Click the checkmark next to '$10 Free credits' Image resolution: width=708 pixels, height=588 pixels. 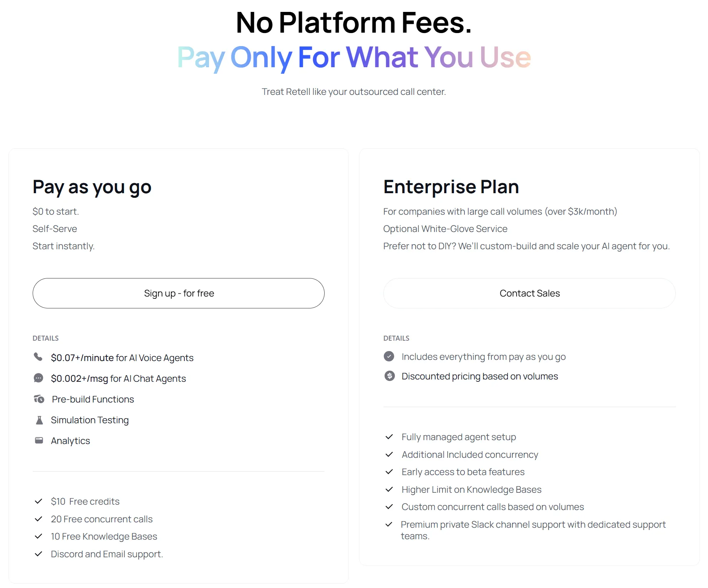click(38, 501)
